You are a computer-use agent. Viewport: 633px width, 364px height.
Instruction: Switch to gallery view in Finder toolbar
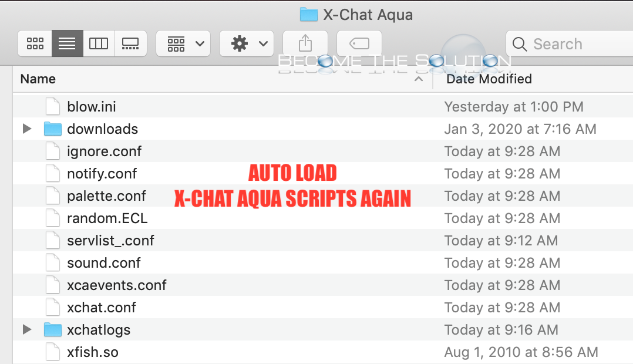pos(130,43)
